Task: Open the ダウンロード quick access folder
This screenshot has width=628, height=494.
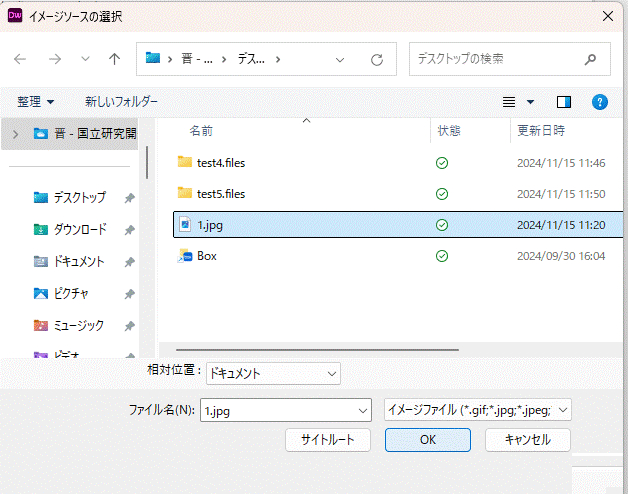Action: 79,229
